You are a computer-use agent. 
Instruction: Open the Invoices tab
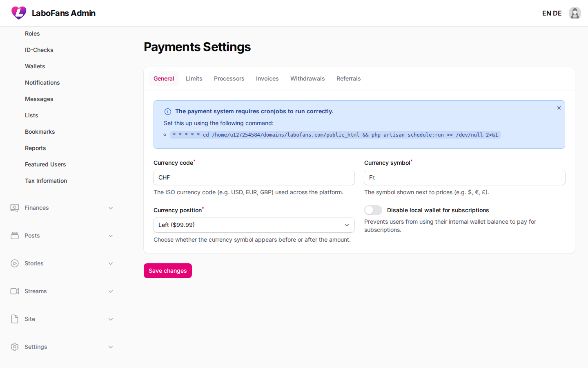click(267, 79)
